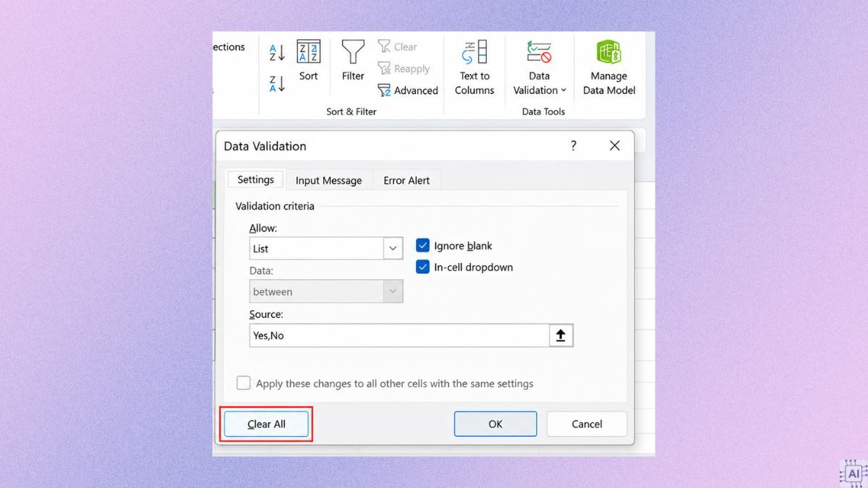Launch the Text to Columns tool
868x488 pixels.
coord(474,68)
